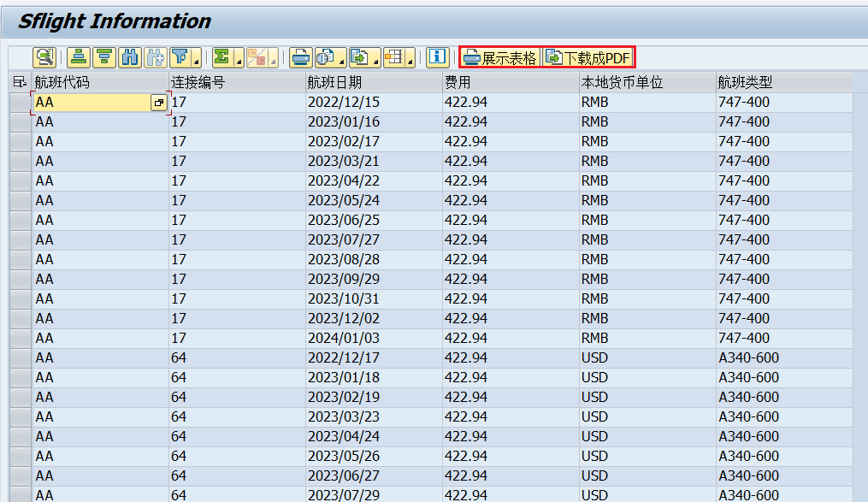
Task: Click the 下载成PDF button
Action: coord(588,57)
